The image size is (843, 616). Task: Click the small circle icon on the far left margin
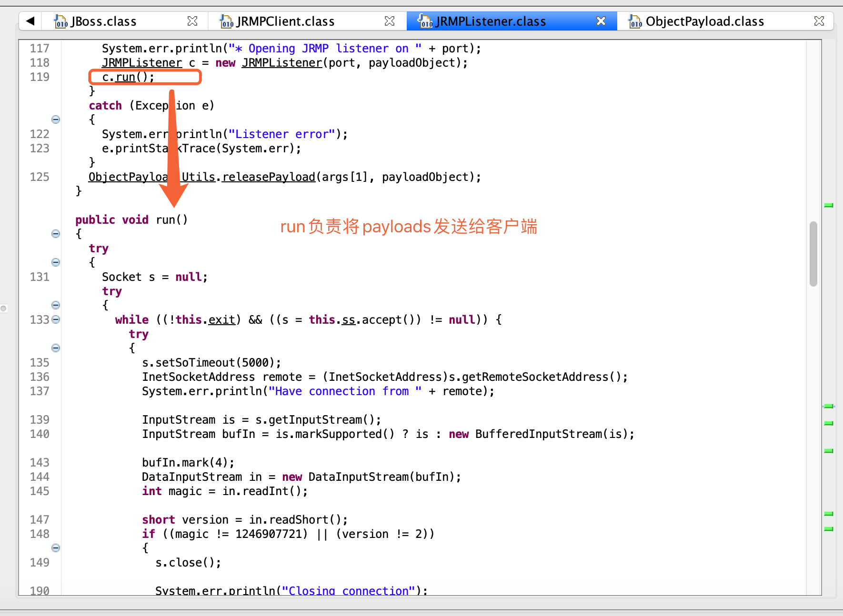[4, 308]
